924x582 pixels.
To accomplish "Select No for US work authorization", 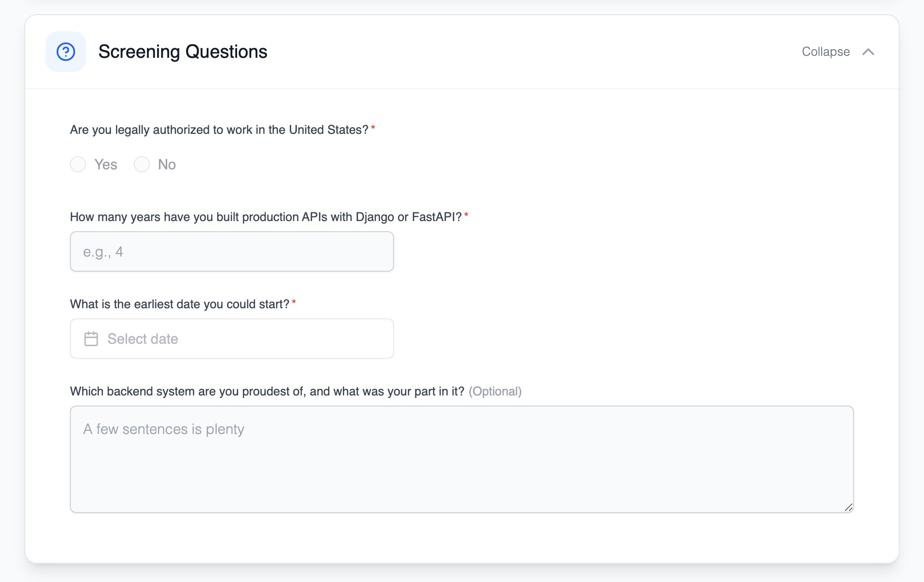I will [142, 164].
